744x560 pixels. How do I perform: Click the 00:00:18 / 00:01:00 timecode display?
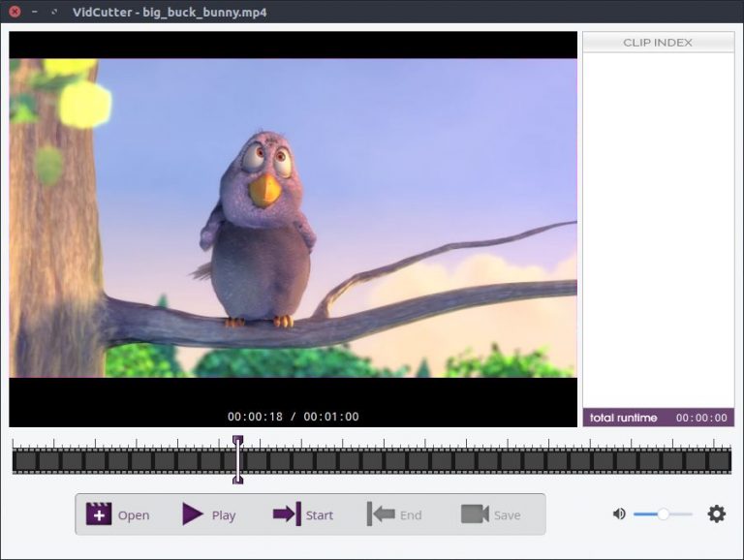293,417
